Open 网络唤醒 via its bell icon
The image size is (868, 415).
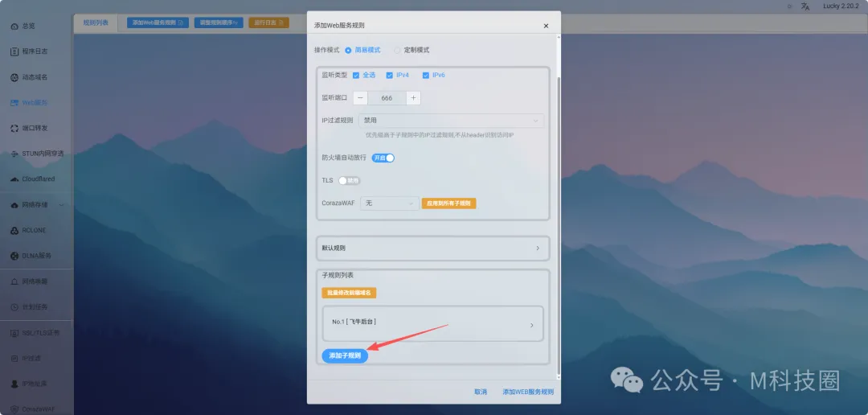point(15,281)
